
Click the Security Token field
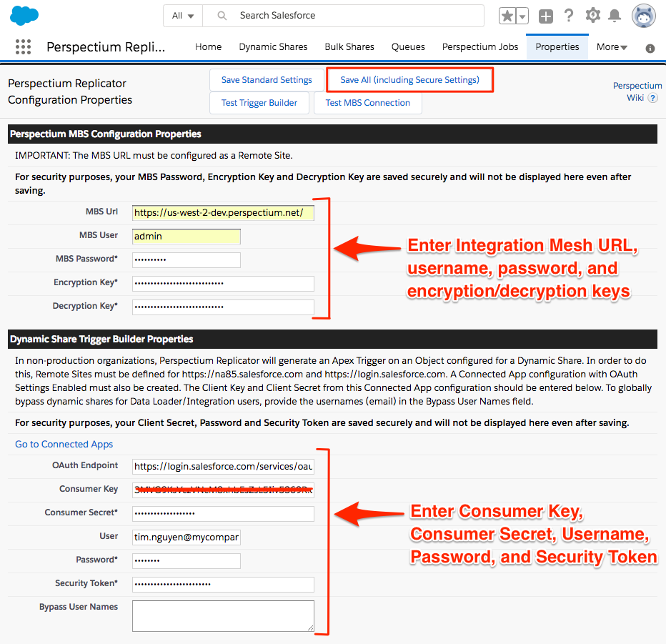(223, 585)
